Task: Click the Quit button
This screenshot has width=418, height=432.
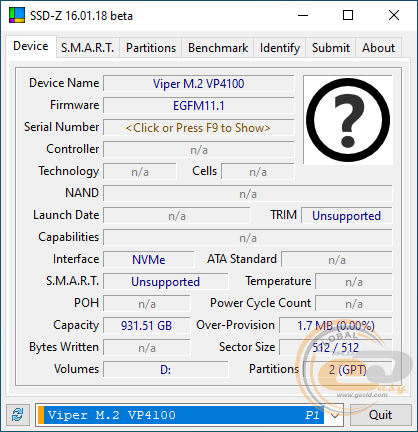Action: point(380,415)
